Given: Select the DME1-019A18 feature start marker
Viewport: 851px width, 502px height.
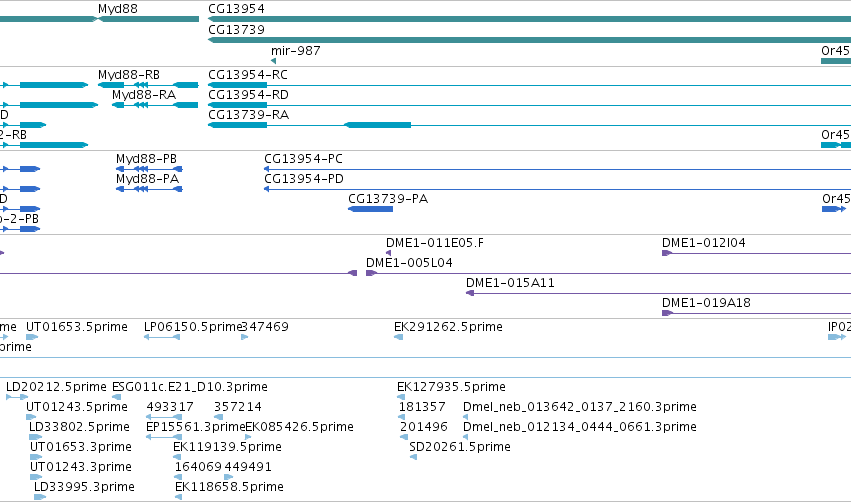Looking at the screenshot, I should coord(667,313).
